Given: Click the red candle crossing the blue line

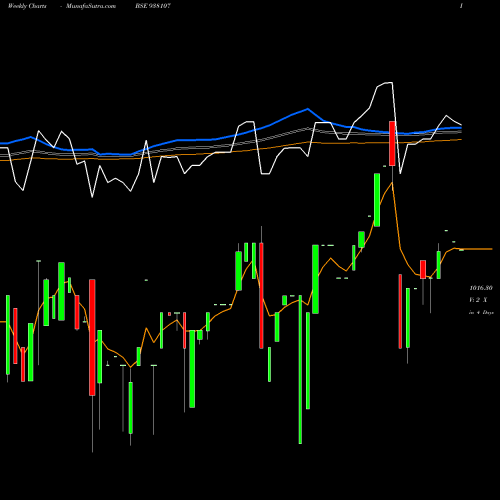Looking at the screenshot, I should pyautogui.click(x=392, y=143).
